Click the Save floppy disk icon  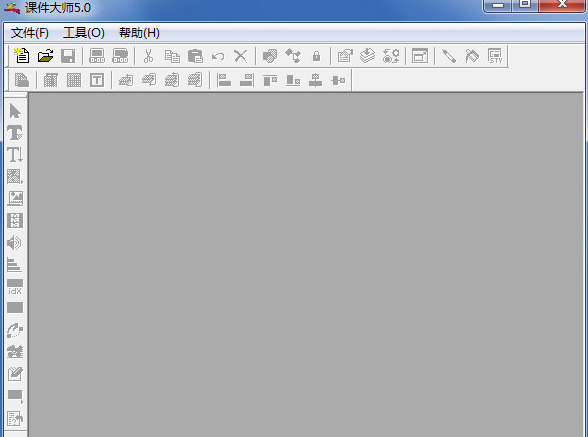click(68, 56)
